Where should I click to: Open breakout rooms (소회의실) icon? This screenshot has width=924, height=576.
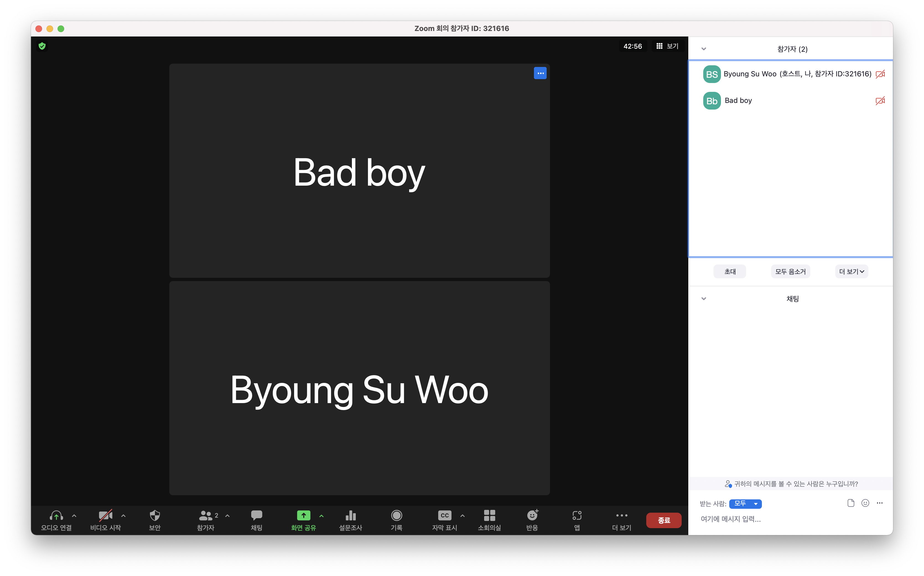point(489,516)
